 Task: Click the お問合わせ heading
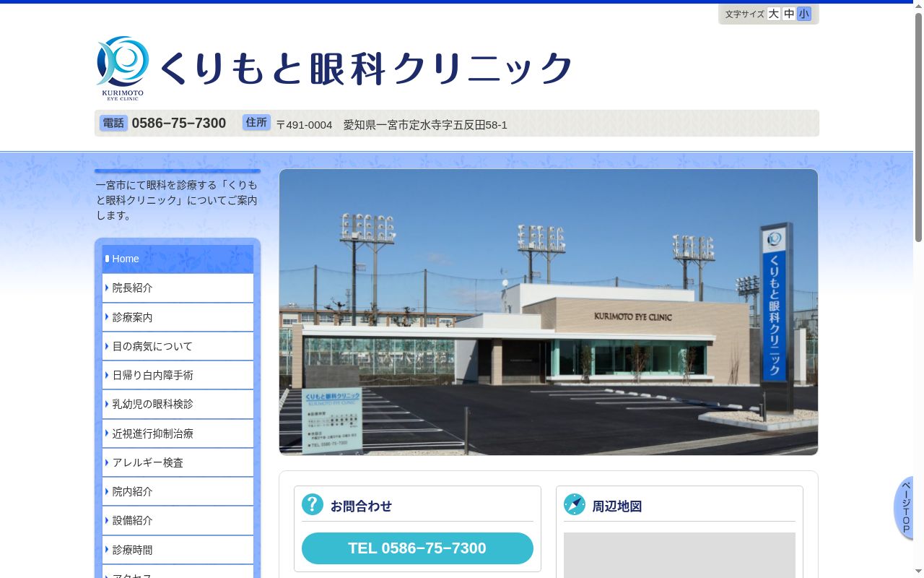[361, 506]
